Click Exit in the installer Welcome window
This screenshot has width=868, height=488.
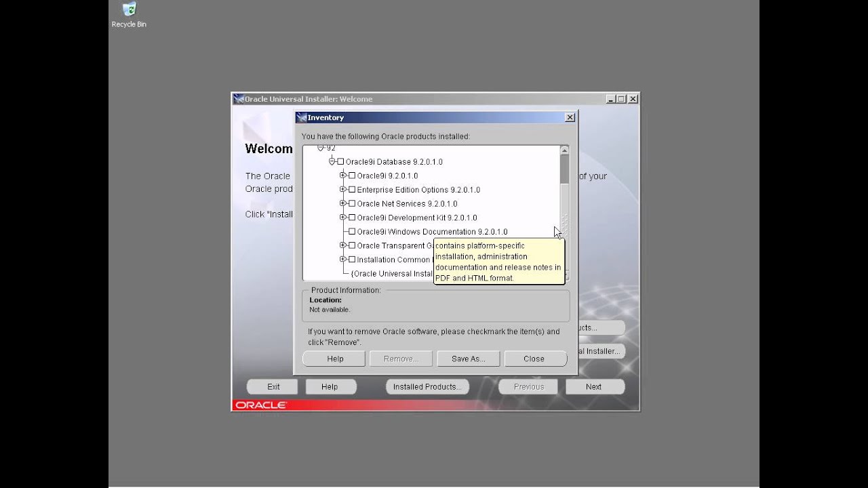click(273, 386)
